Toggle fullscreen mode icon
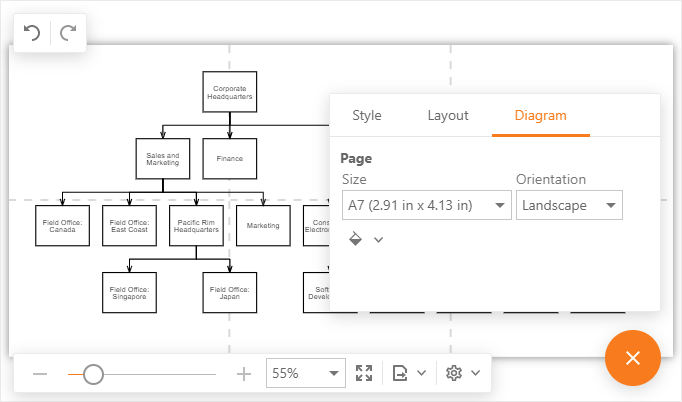 point(364,373)
